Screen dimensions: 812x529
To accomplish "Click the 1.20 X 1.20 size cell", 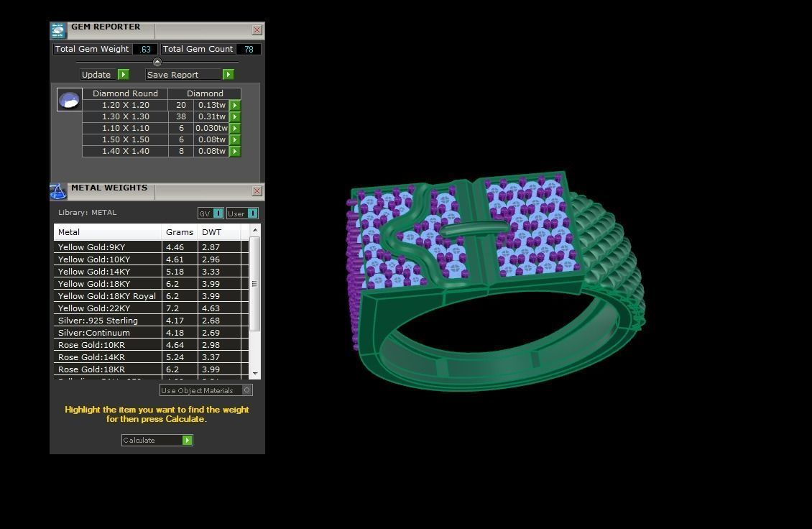I will pyautogui.click(x=125, y=105).
